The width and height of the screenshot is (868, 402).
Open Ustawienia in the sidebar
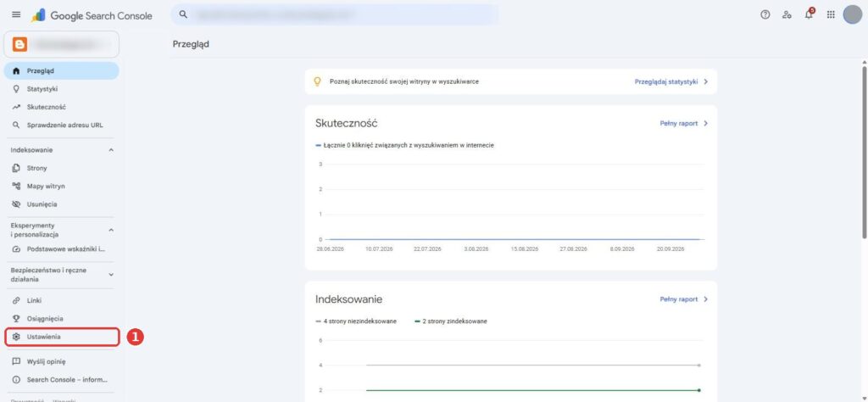coord(61,337)
